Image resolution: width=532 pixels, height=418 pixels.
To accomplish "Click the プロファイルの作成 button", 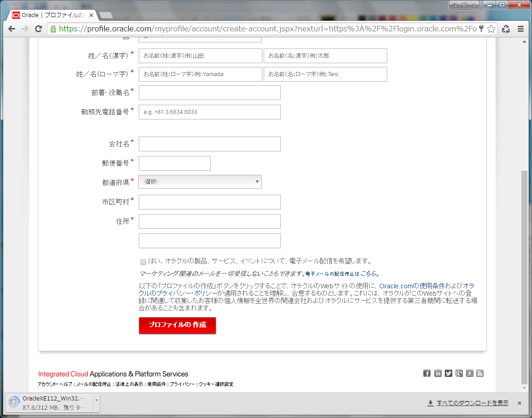I will tap(177, 325).
